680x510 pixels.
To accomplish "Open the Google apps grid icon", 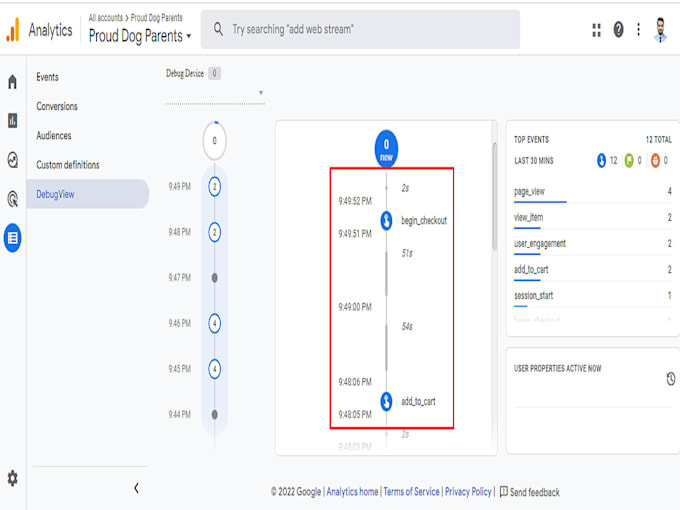I will tap(597, 30).
